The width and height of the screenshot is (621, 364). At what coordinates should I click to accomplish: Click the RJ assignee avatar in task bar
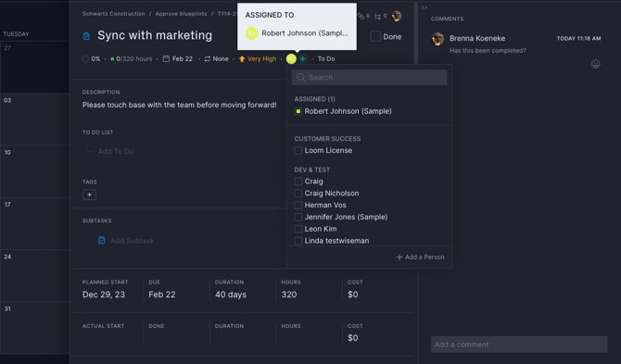point(291,59)
